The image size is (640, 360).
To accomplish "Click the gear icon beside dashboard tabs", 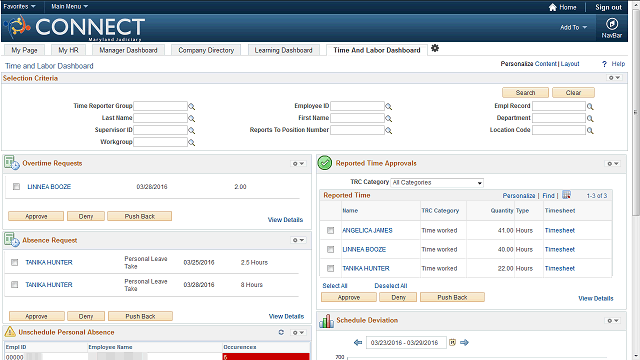I will [435, 48].
